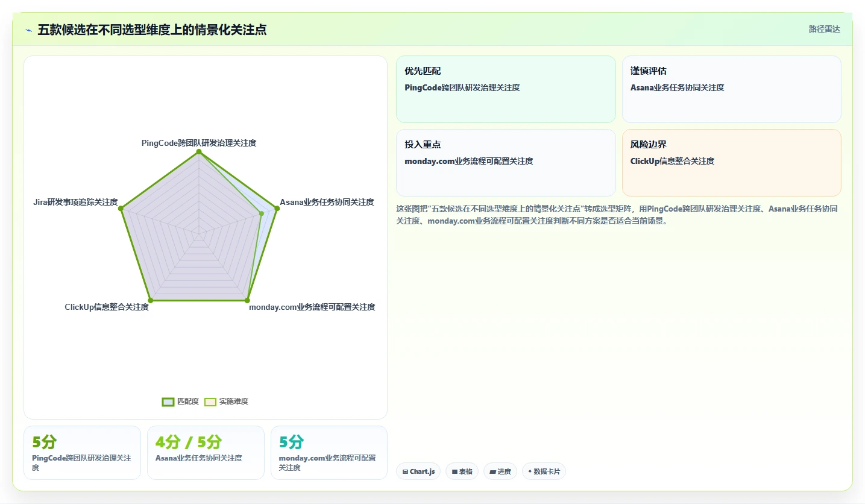Screen dimensions: 865x504
Task: Click the 实施难度 legend color box
Action: click(210, 402)
